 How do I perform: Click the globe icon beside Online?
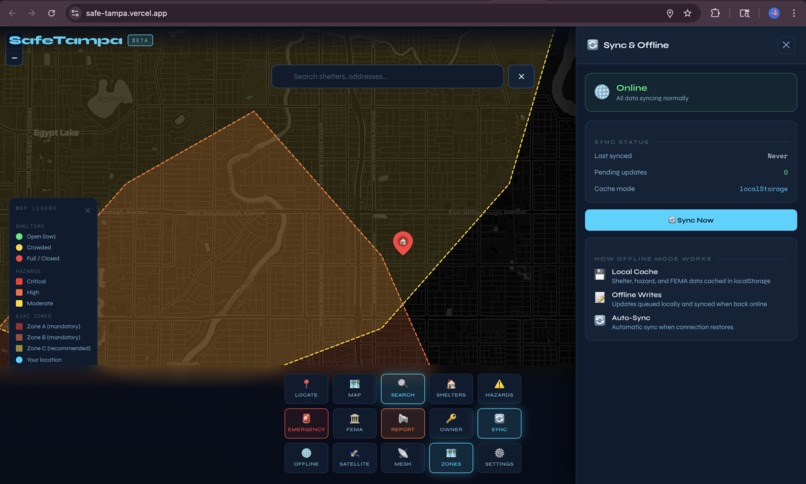(602, 92)
